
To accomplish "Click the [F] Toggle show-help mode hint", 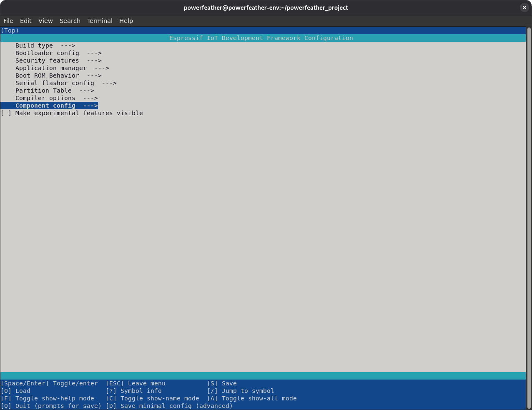I will tap(48, 398).
